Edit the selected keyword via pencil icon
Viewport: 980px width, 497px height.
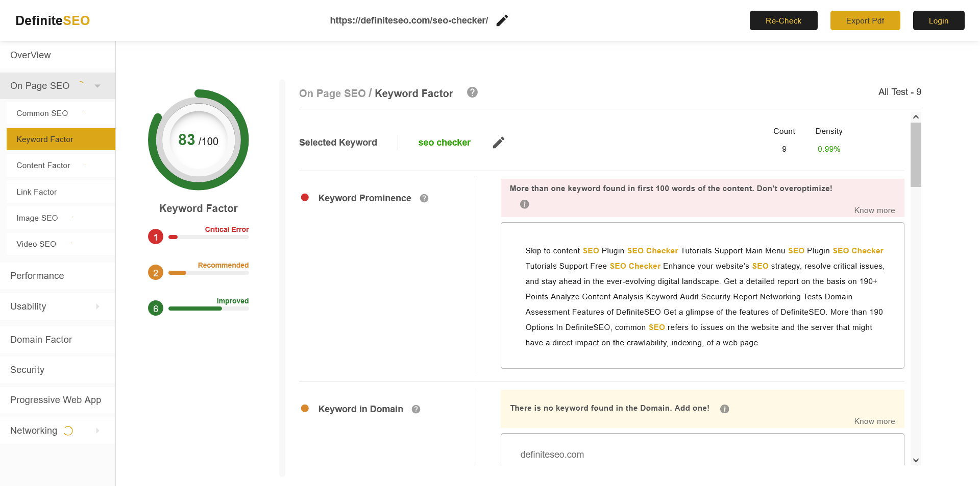498,143
